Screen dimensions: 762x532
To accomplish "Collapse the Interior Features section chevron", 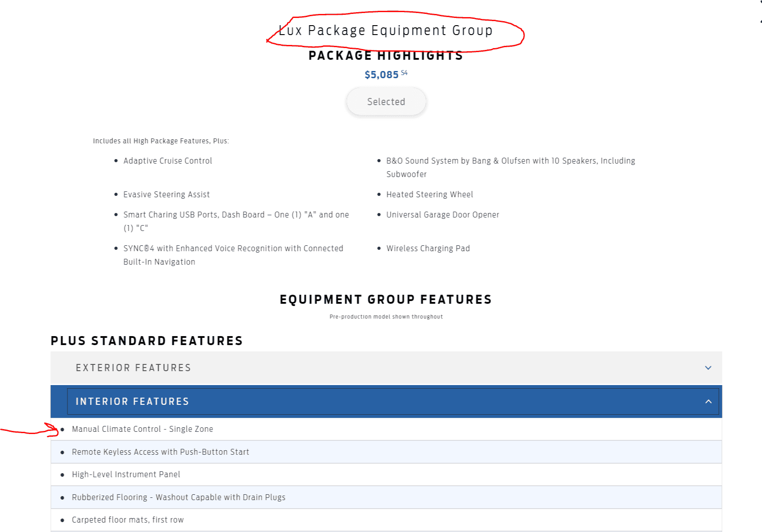I will coord(709,402).
